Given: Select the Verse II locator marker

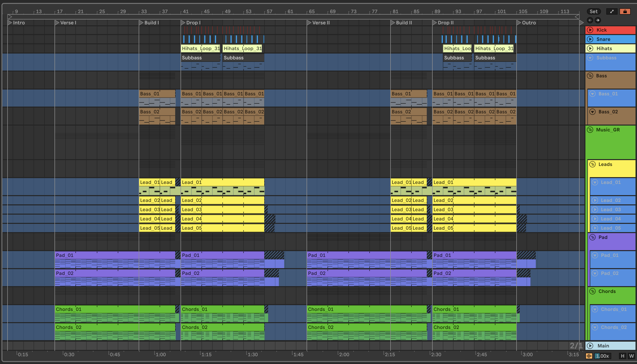Looking at the screenshot, I should click(309, 23).
